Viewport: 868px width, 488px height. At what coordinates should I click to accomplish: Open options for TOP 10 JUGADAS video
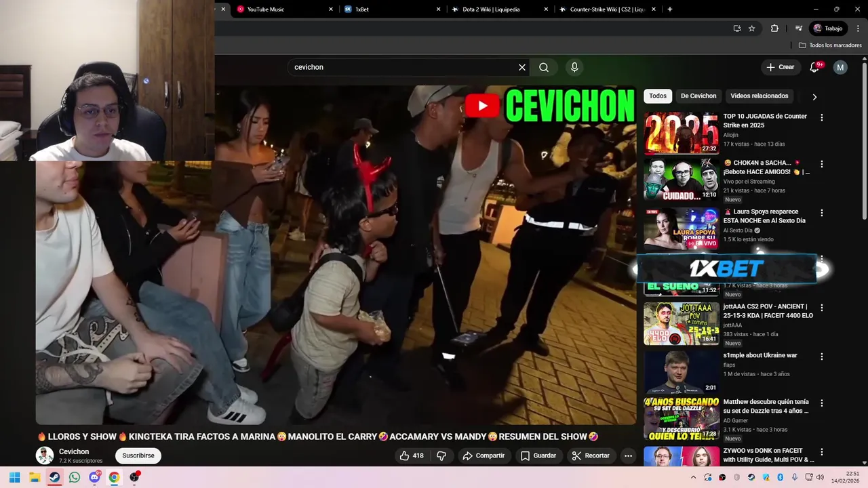[x=822, y=117]
